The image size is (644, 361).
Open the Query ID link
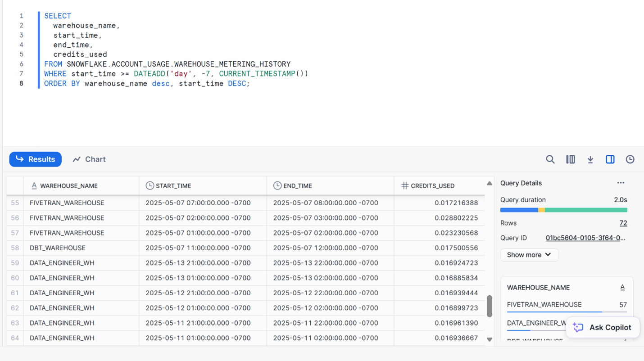pos(585,238)
